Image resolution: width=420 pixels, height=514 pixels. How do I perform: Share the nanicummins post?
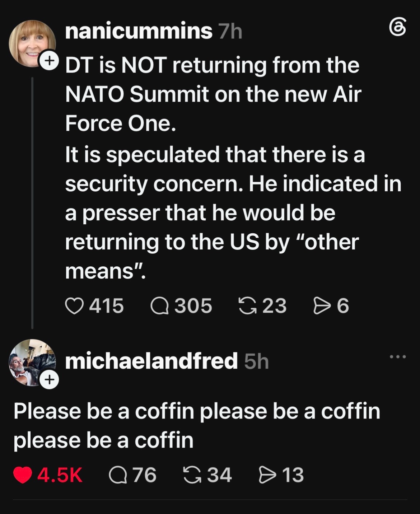(322, 306)
